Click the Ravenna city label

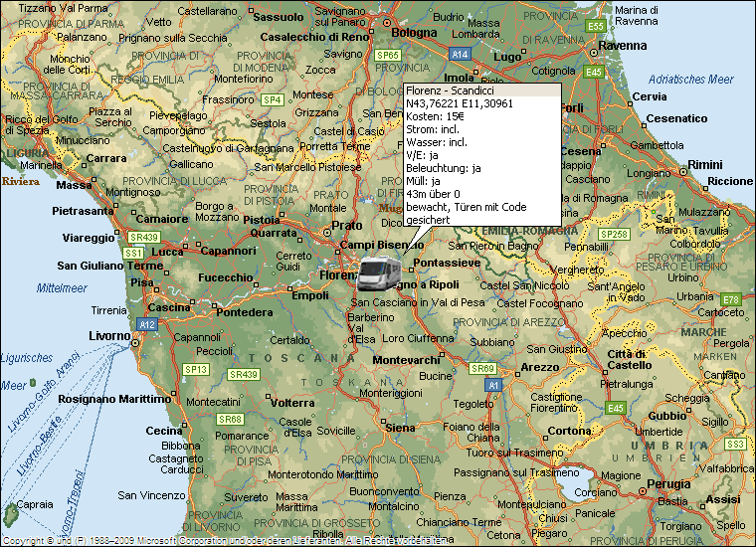(x=622, y=45)
